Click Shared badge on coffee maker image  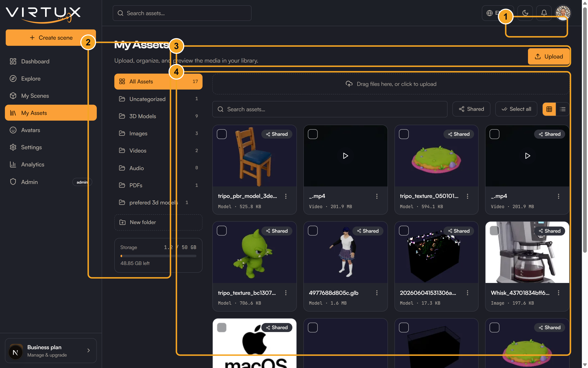click(x=550, y=231)
